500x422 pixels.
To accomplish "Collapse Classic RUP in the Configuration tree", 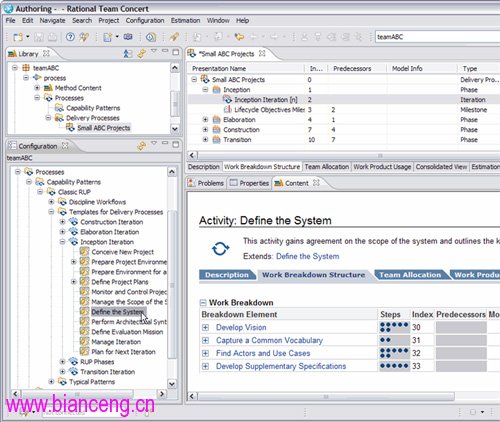I will [40, 192].
